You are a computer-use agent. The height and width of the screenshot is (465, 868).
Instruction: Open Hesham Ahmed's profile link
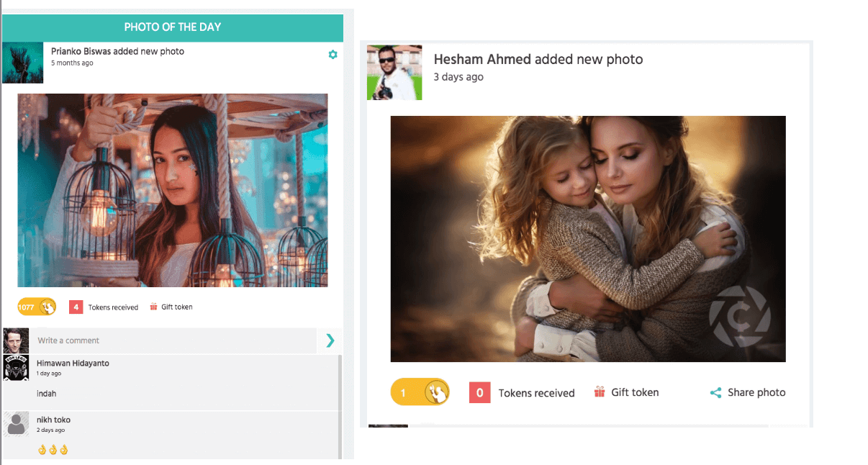(x=482, y=59)
